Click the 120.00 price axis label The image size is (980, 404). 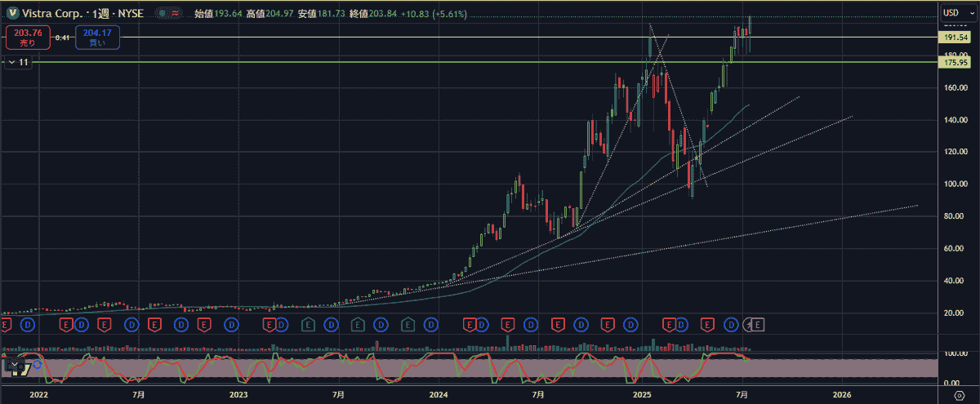click(x=956, y=152)
